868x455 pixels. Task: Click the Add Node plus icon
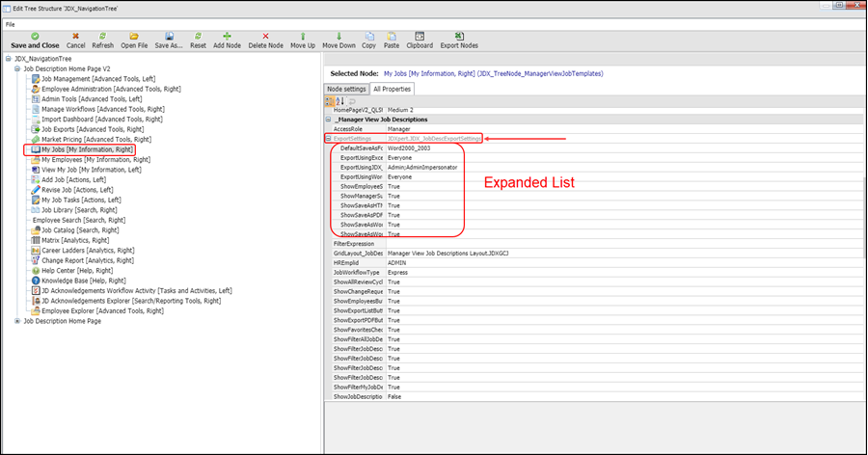click(228, 36)
